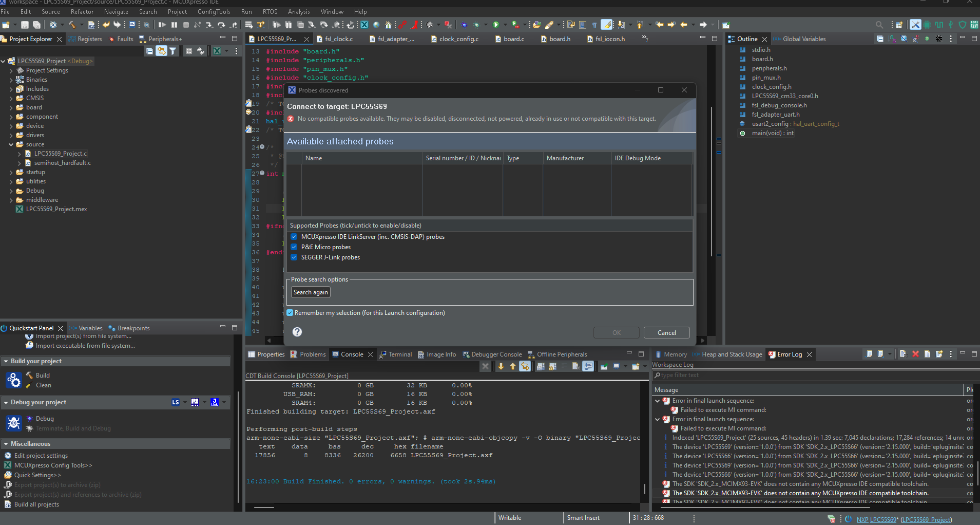Expand the Project Settings tree node
980x525 pixels.
coord(11,70)
